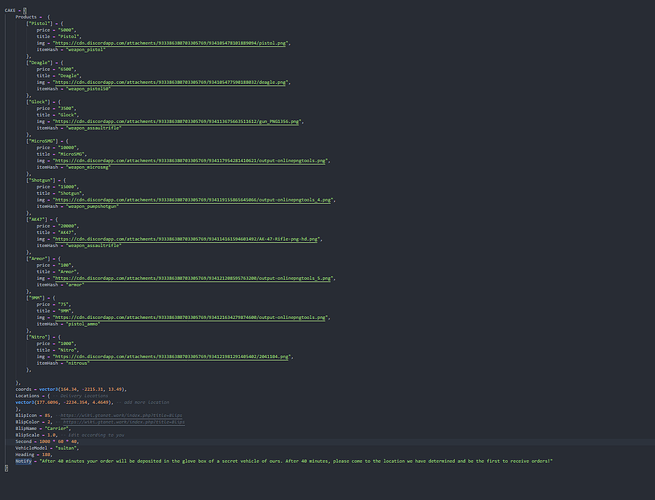The image size is (655, 500).
Task: Click the price value "15000"
Action: click(x=67, y=187)
